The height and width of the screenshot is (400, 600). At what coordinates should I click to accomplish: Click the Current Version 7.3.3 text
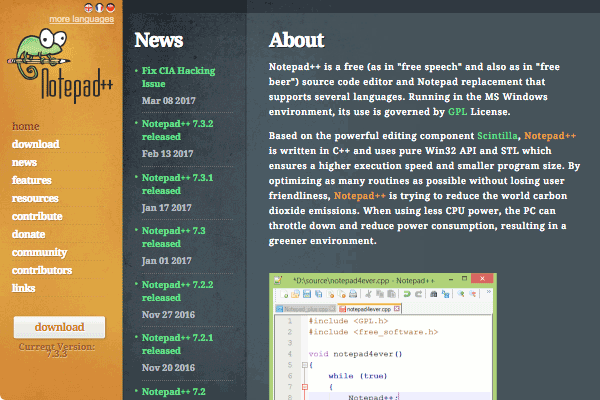57,350
